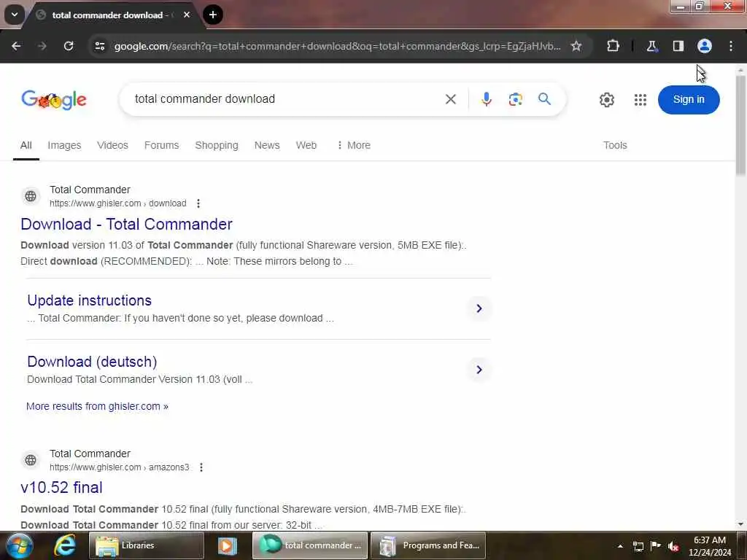This screenshot has width=747, height=560.
Task: Open Google quick settings gear
Action: click(x=606, y=100)
